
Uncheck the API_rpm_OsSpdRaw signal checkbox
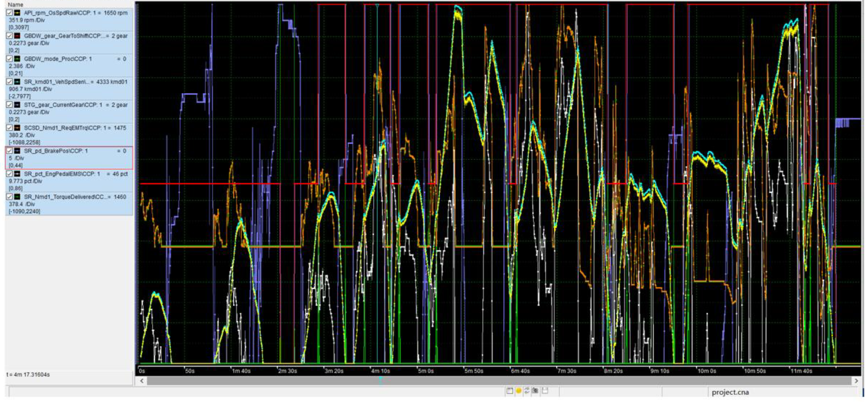[x=10, y=13]
